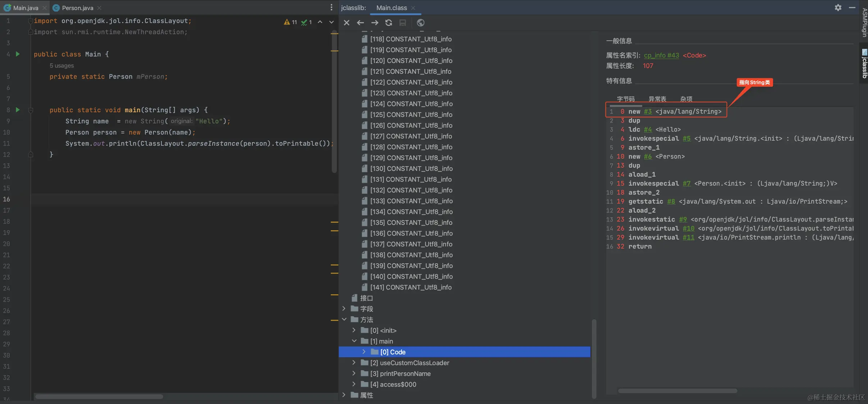
Task: Follow the #8 System.out field link
Action: tap(671, 201)
